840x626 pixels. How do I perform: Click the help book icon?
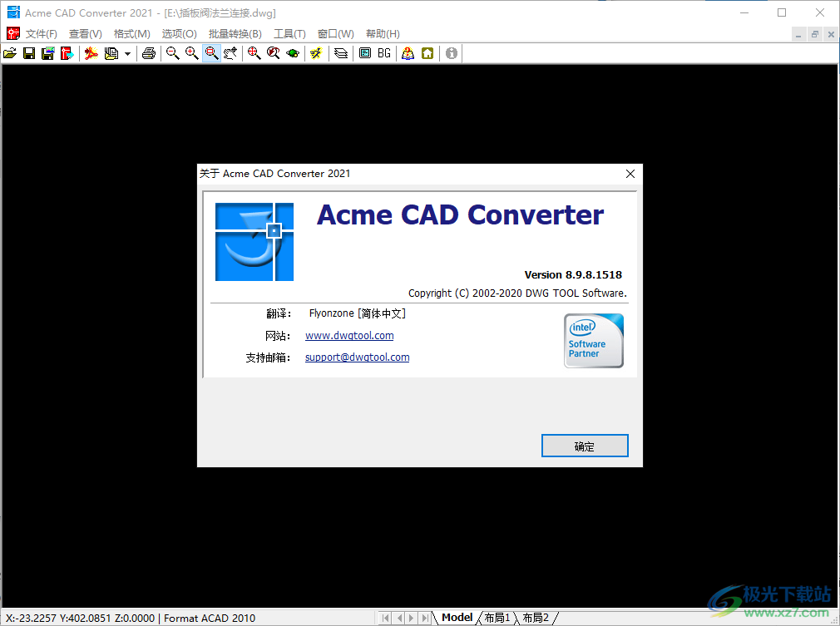(408, 53)
